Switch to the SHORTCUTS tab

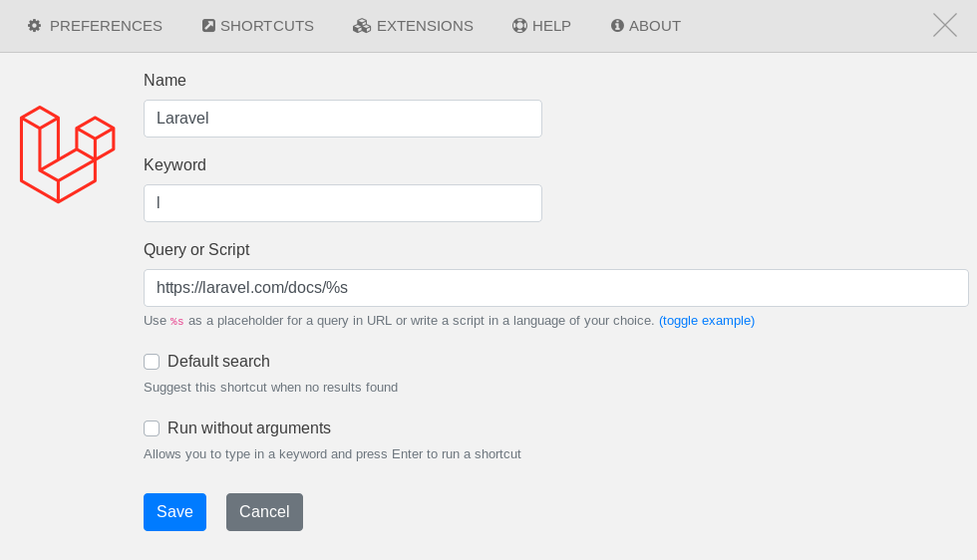[258, 26]
